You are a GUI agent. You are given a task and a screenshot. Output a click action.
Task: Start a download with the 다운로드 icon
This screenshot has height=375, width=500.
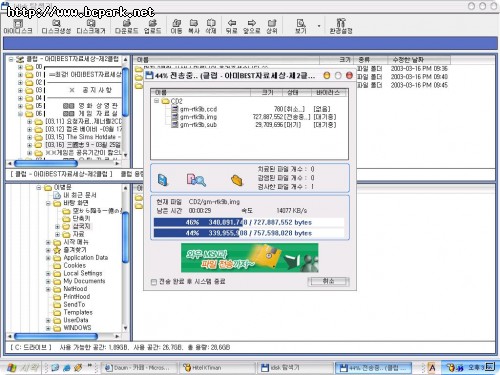pyautogui.click(x=126, y=23)
